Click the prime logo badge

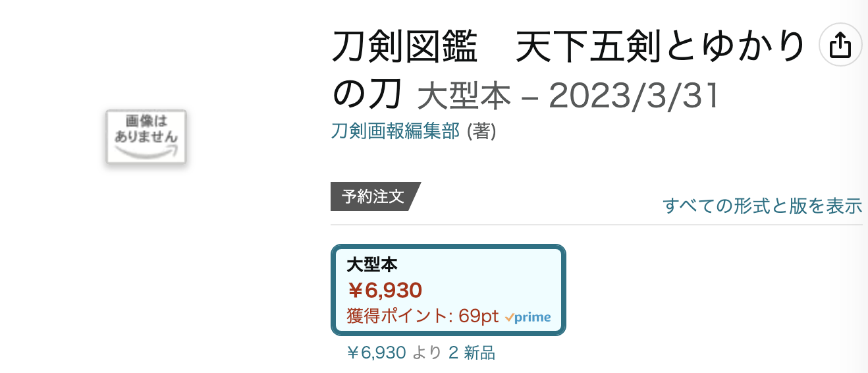(x=528, y=317)
